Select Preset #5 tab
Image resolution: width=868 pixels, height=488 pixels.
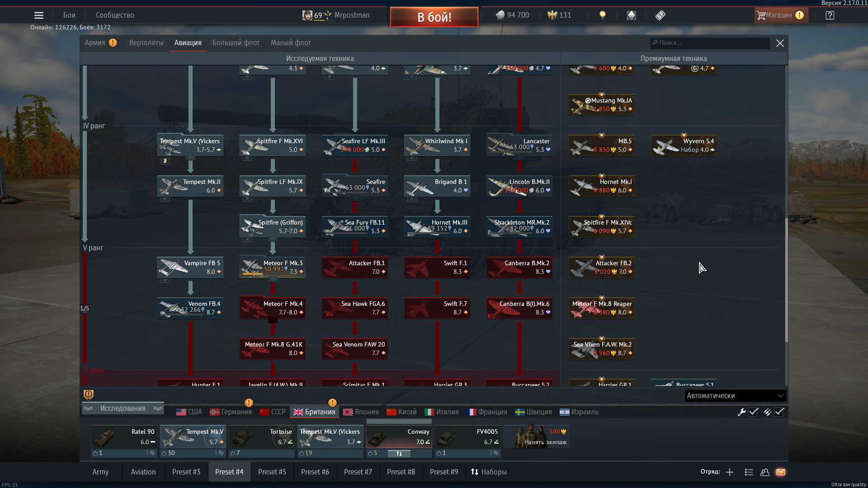pyautogui.click(x=272, y=472)
